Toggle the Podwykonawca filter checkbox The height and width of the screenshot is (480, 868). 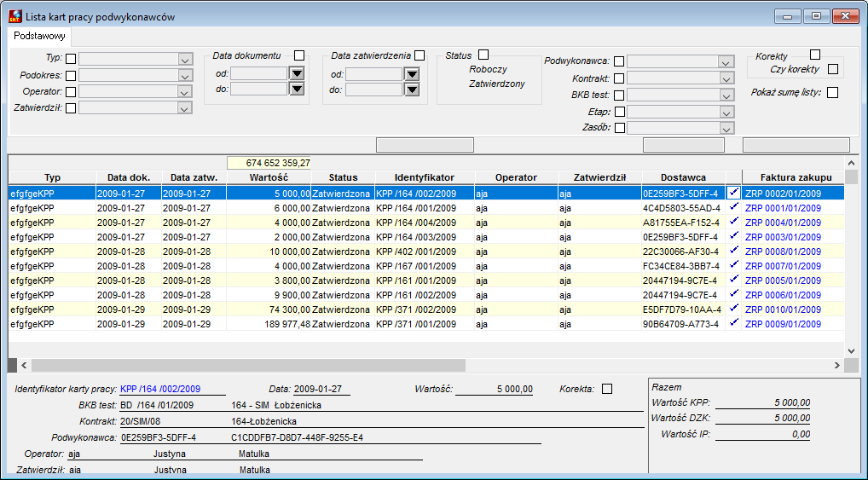point(619,61)
